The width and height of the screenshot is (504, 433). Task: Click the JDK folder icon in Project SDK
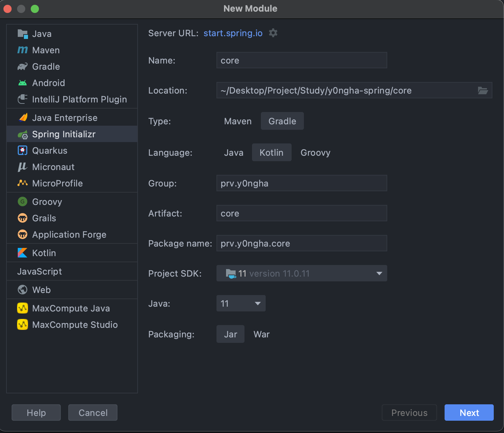[231, 274]
